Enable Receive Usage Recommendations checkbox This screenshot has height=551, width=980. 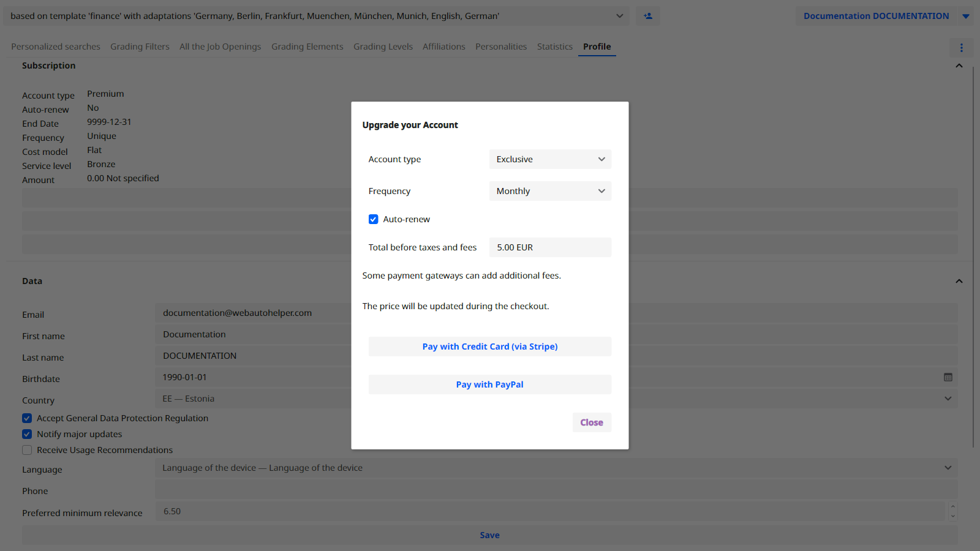[27, 450]
